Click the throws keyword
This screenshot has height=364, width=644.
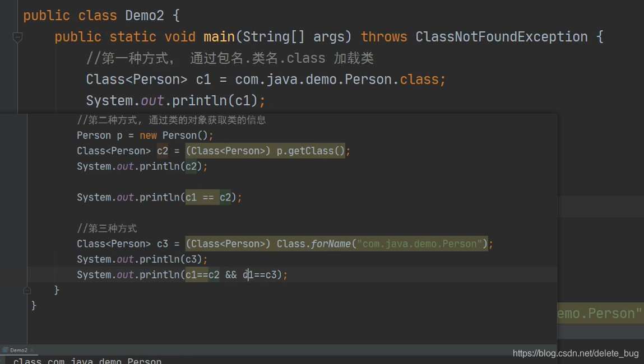coord(383,37)
